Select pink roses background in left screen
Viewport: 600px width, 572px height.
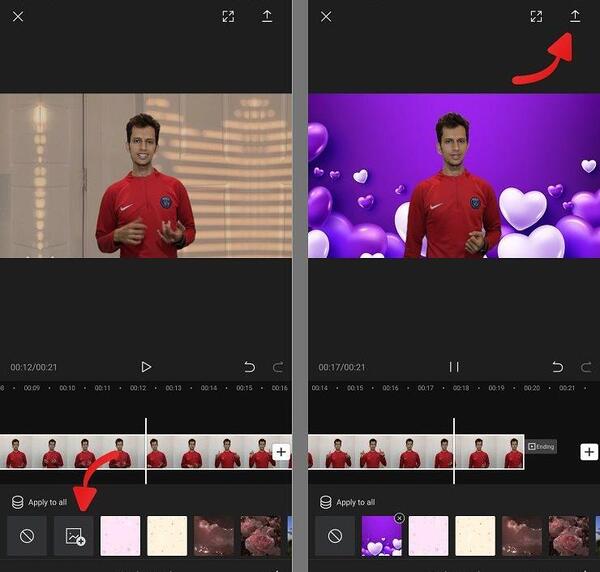[261, 536]
